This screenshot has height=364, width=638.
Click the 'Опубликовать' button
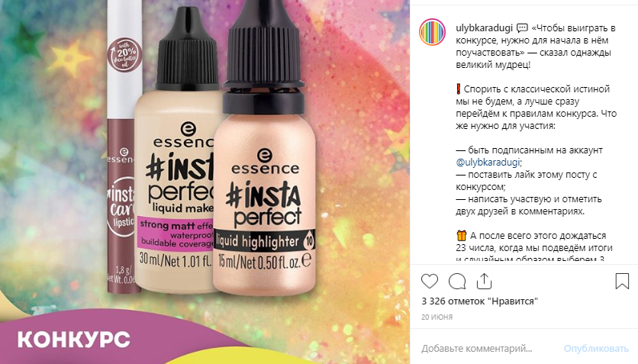coord(596,349)
